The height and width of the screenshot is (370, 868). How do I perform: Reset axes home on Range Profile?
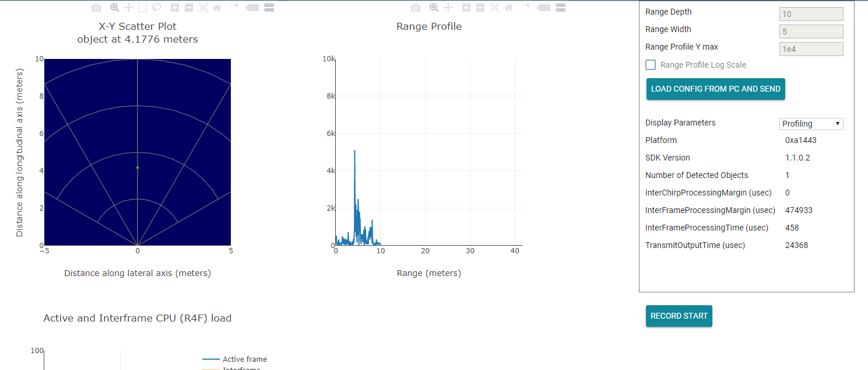[x=508, y=8]
